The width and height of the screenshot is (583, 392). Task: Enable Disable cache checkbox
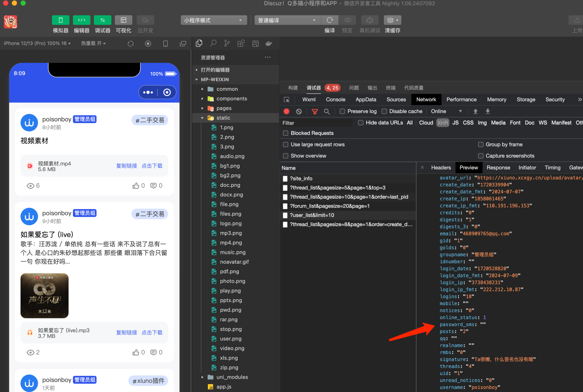point(384,111)
